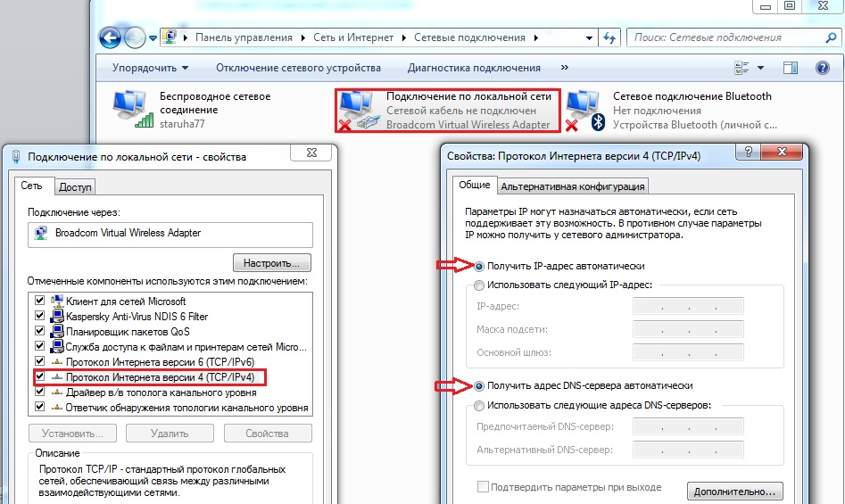
Task: Click Диагностика подключения
Action: (x=474, y=68)
